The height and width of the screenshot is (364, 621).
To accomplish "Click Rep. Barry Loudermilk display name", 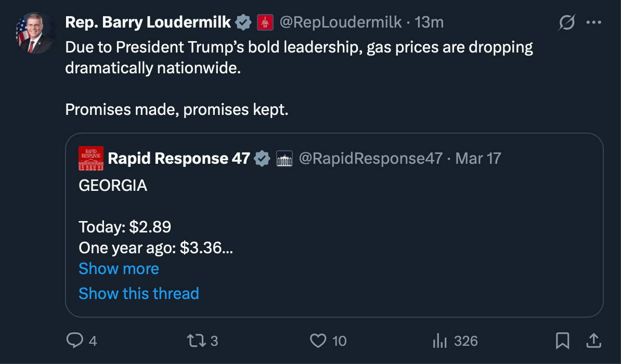I will coord(148,22).
